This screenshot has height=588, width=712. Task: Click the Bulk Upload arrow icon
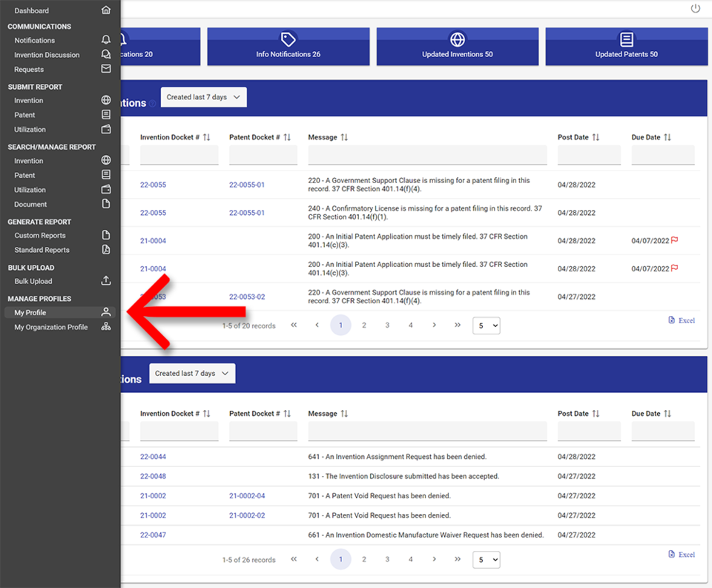point(106,281)
